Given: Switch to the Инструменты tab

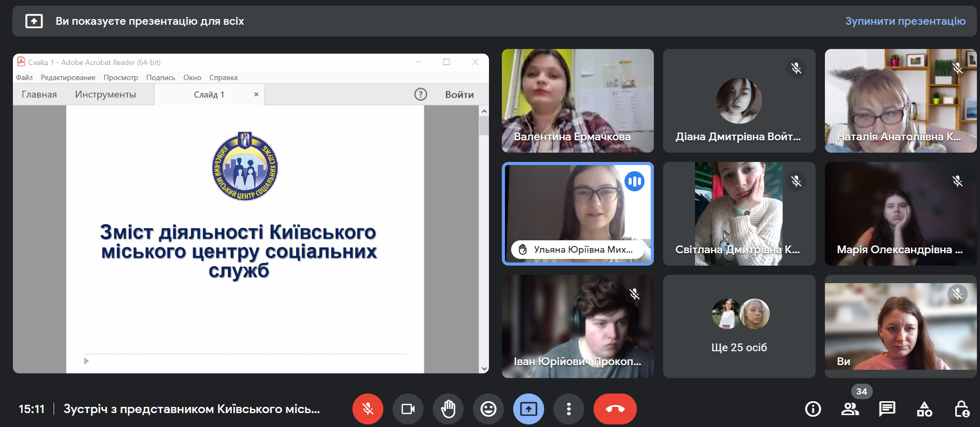Looking at the screenshot, I should pos(106,94).
